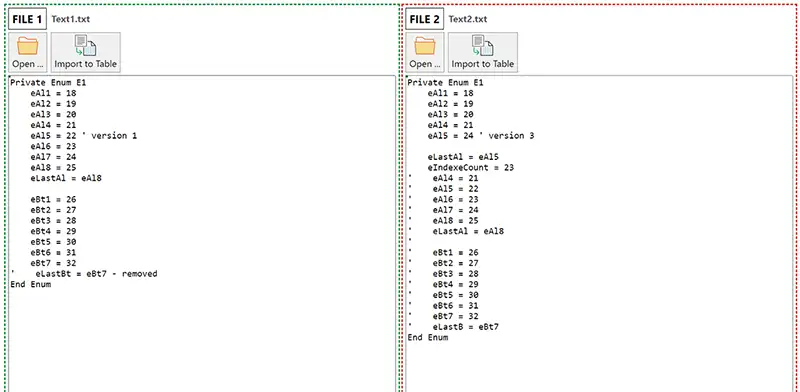Click commented 'eBt1 = 26' in FILE 2
This screenshot has height=392, width=800.
pyautogui.click(x=456, y=253)
